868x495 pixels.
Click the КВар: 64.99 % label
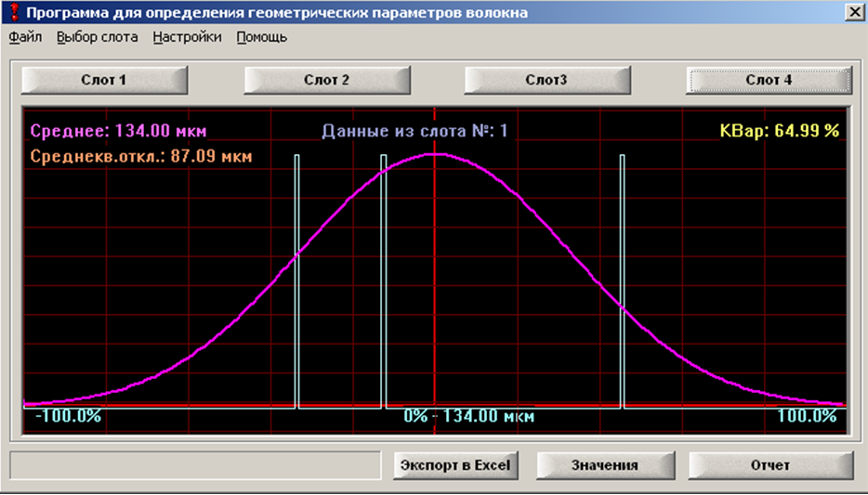tap(780, 131)
